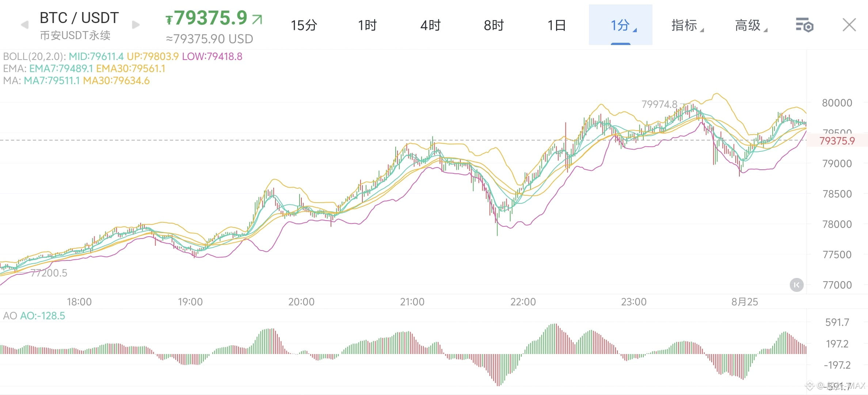
Task: Open the 高级 advanced dropdown
Action: click(x=751, y=25)
